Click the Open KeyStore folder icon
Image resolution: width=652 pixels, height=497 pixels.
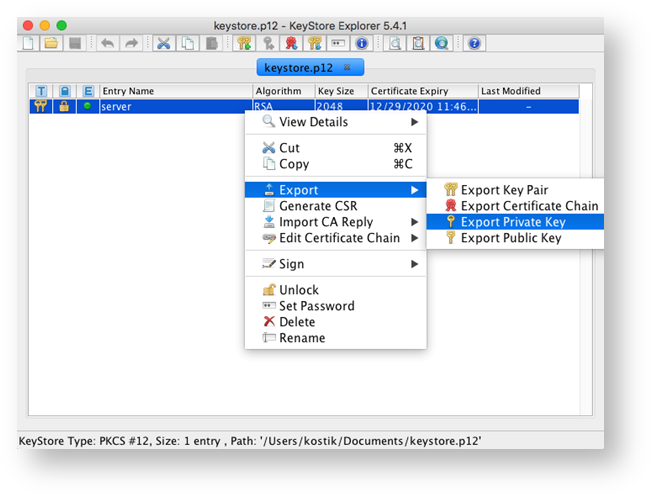tap(51, 43)
